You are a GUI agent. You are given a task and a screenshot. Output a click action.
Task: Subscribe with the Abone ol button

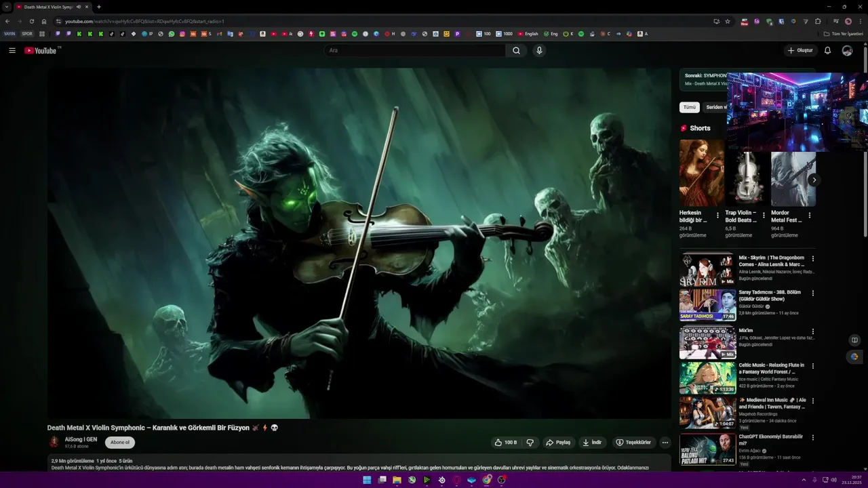coord(120,443)
